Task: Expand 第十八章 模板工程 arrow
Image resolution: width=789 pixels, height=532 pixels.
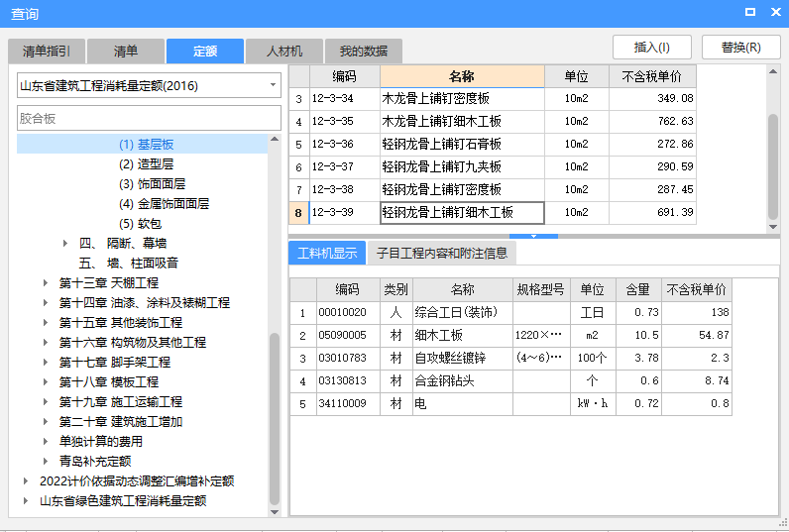Action: [x=46, y=381]
